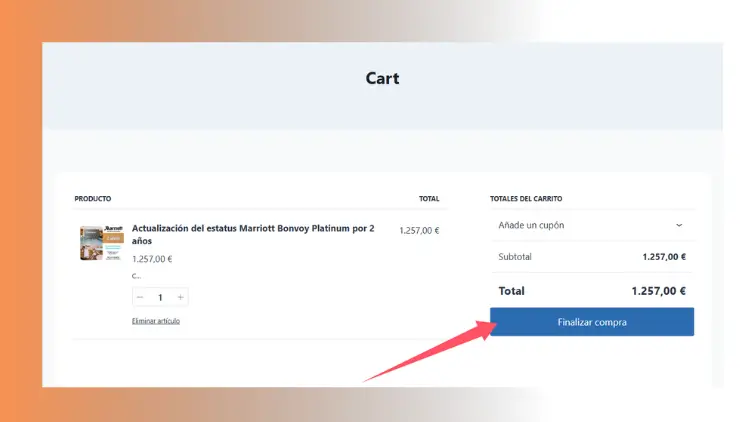Click the bold total amount 1.257,00 €
This screenshot has height=422, width=750.
point(658,291)
